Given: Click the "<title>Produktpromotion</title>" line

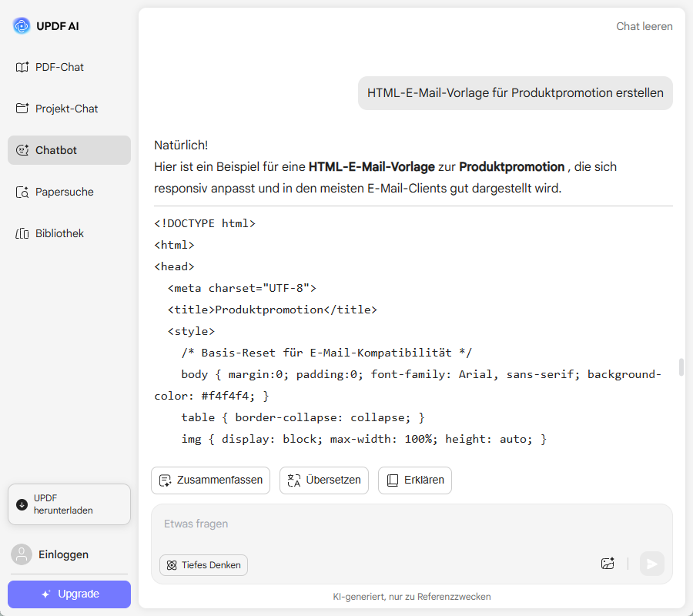Looking at the screenshot, I should click(x=273, y=310).
